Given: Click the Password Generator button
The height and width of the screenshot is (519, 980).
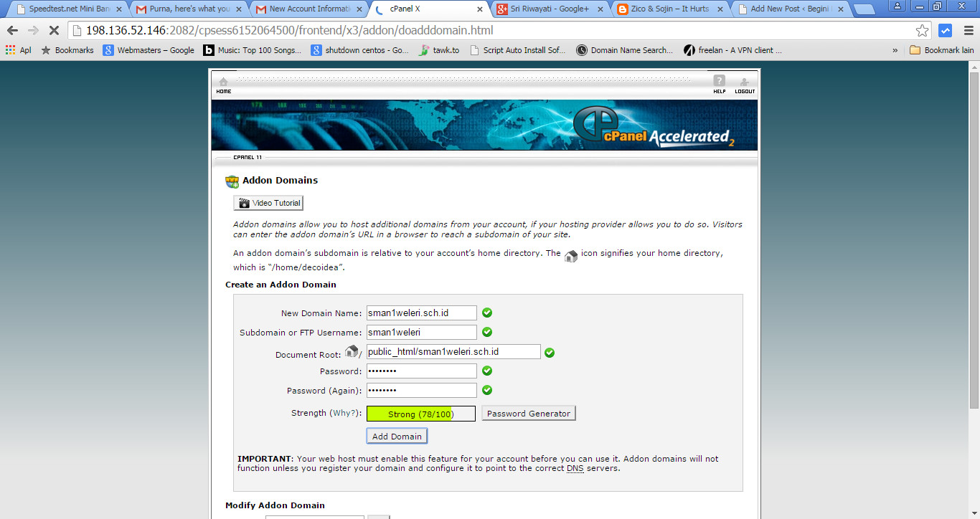Looking at the screenshot, I should point(529,414).
